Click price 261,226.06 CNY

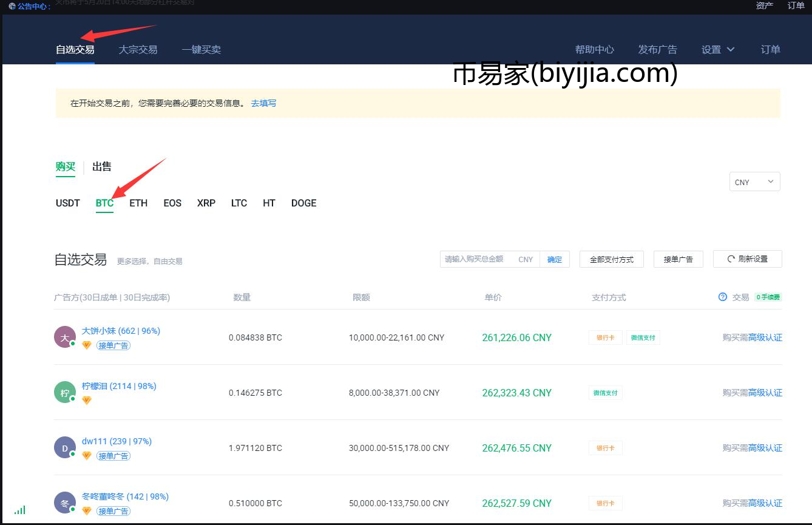click(x=517, y=337)
